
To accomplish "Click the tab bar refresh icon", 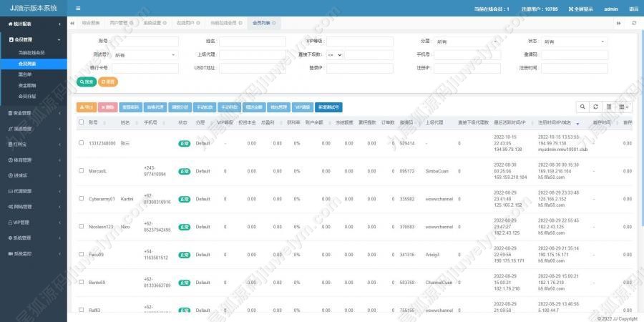I will click(633, 23).
